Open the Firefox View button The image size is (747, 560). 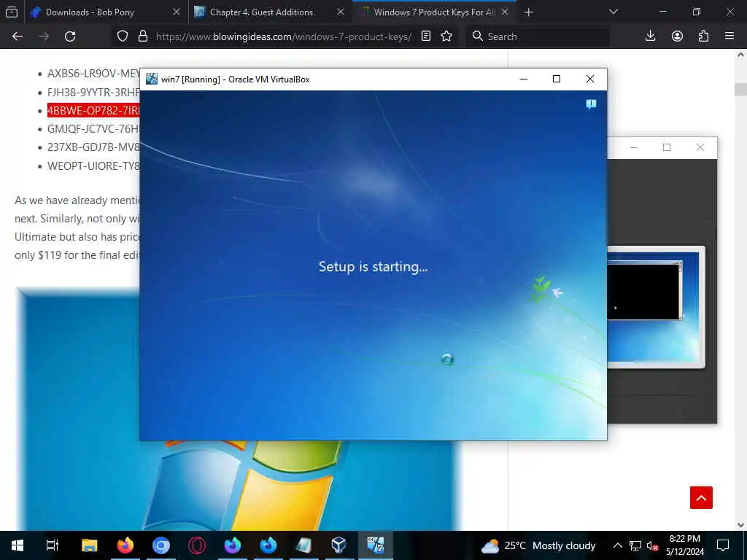[x=12, y=12]
